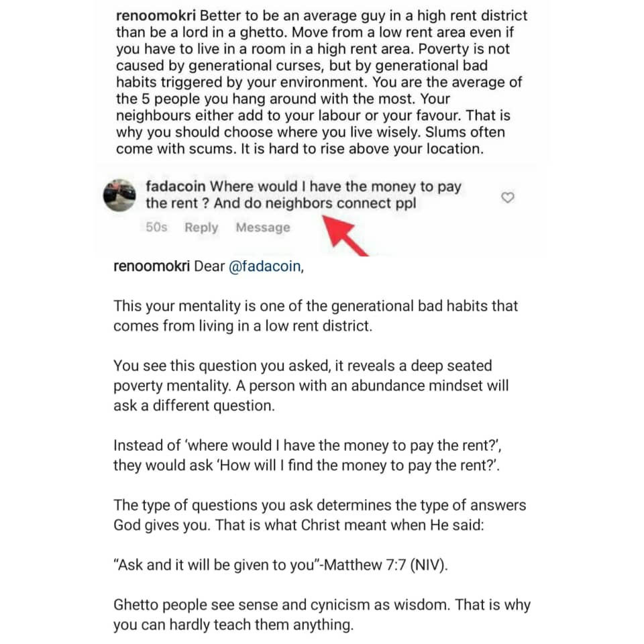Image resolution: width=644 pixels, height=644 pixels.
Task: Click the red arrow pointing at the comment
Action: [345, 233]
